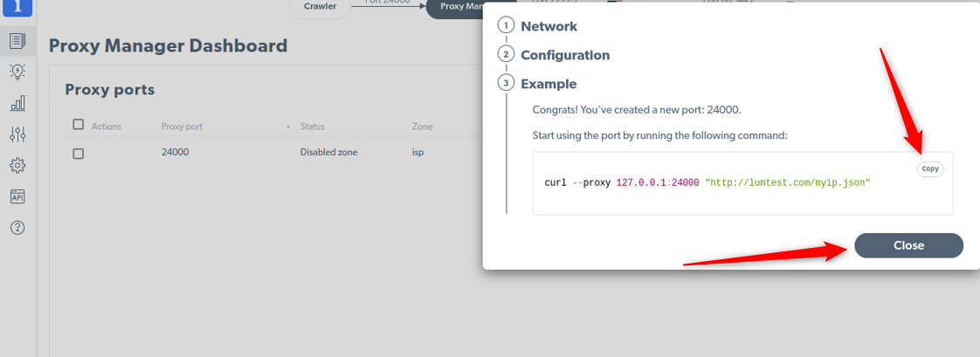Open the sliders general settings icon
This screenshot has width=980, height=357.
(x=17, y=134)
